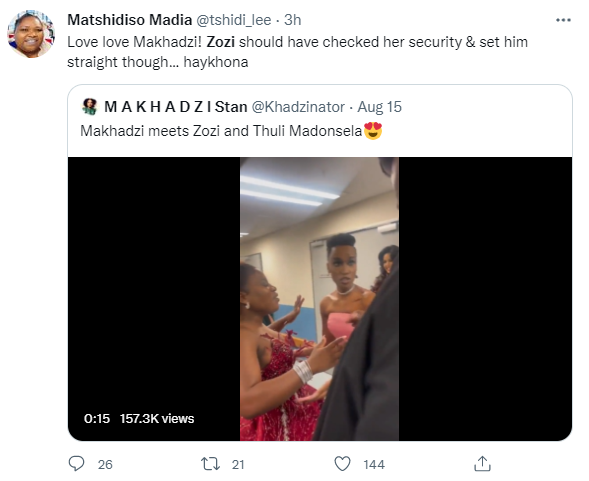The height and width of the screenshot is (481, 589).
Task: View the 21 retweets count
Action: pyautogui.click(x=238, y=464)
